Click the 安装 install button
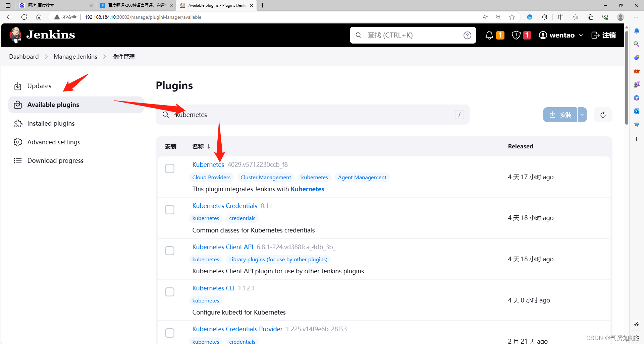The height and width of the screenshot is (344, 644). (560, 115)
